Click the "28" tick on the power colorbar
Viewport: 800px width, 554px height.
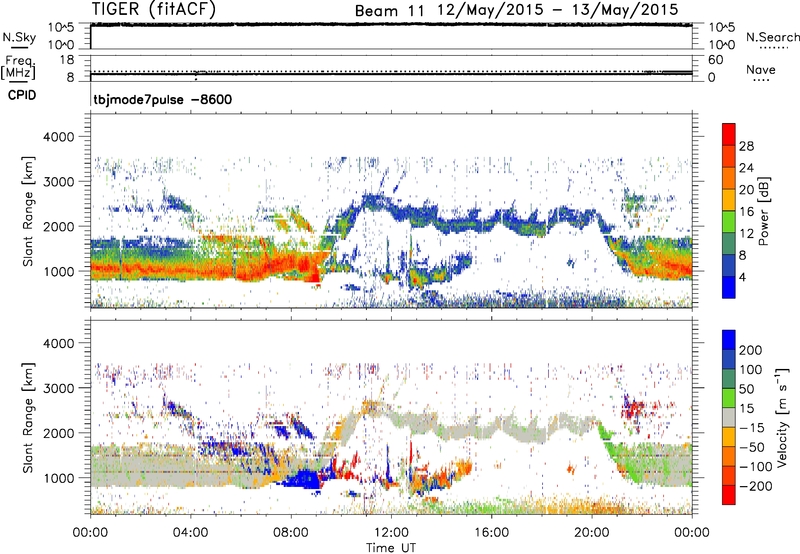746,146
